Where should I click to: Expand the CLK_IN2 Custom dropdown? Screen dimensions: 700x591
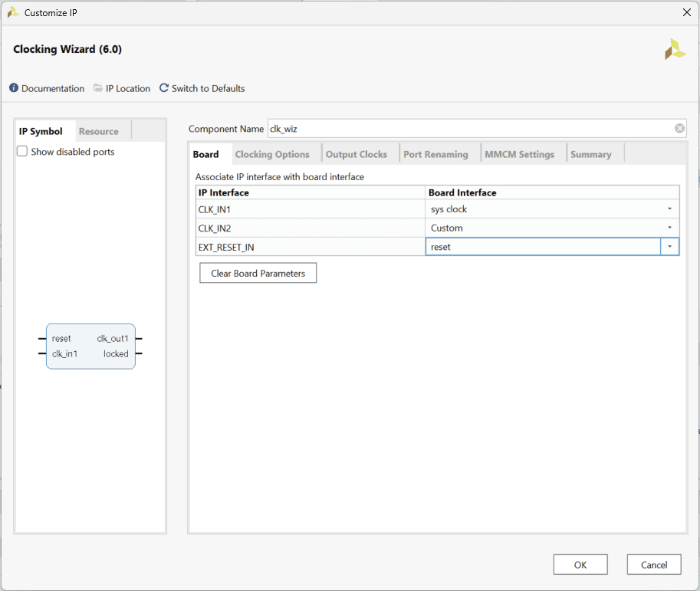(x=669, y=228)
